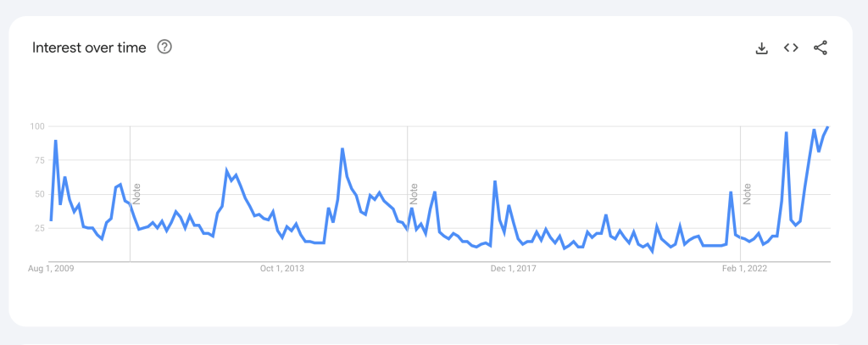Click the 50 value on the y-axis
The height and width of the screenshot is (345, 868).
point(37,194)
